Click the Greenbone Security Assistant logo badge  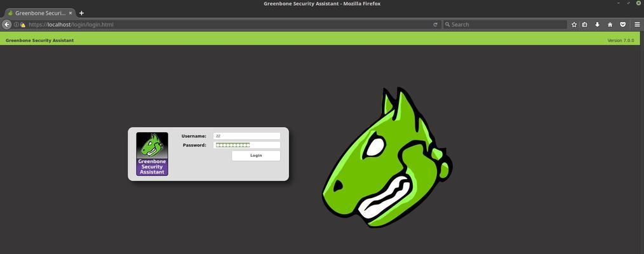pos(152,154)
